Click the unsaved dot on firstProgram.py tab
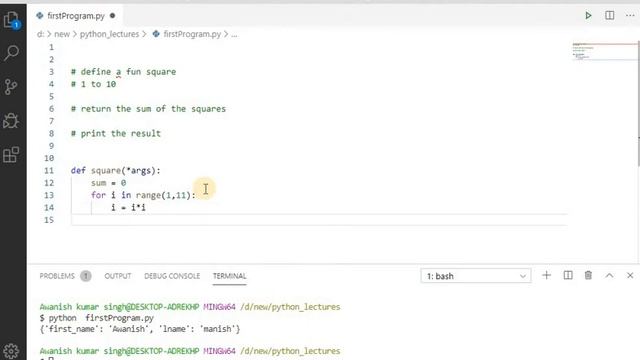Viewport: 640px width, 360px height. (113, 16)
